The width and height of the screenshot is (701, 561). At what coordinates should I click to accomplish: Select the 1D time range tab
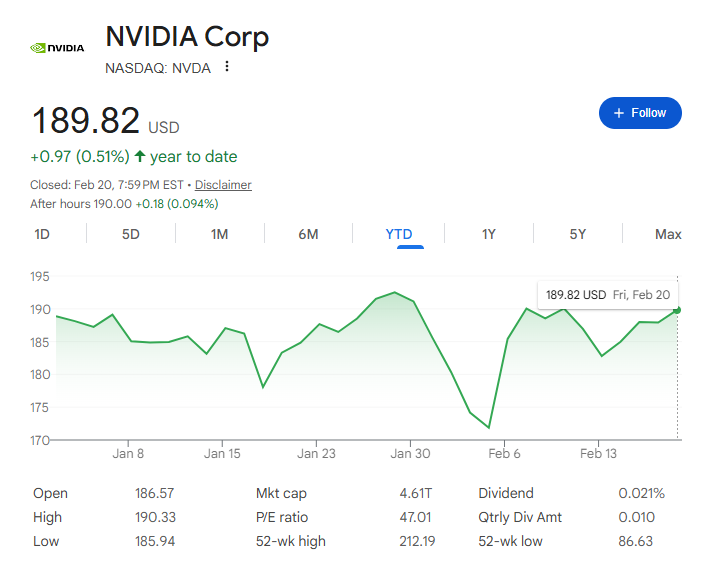42,234
